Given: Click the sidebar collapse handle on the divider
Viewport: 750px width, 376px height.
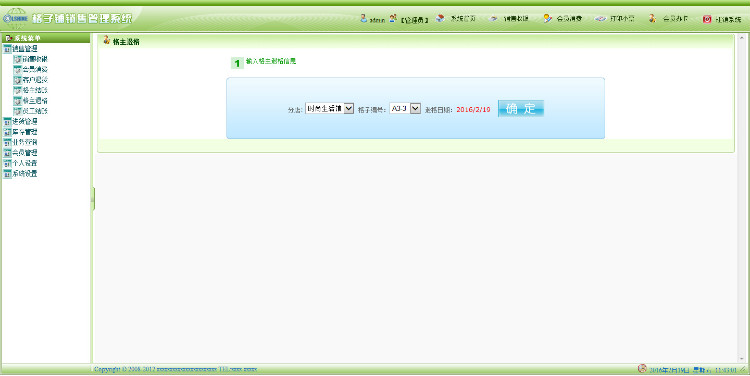Looking at the screenshot, I should tap(93, 199).
